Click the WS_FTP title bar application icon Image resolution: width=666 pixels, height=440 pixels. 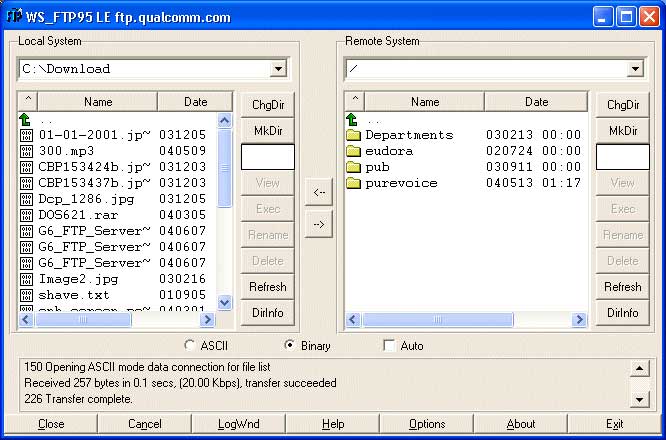[14, 17]
